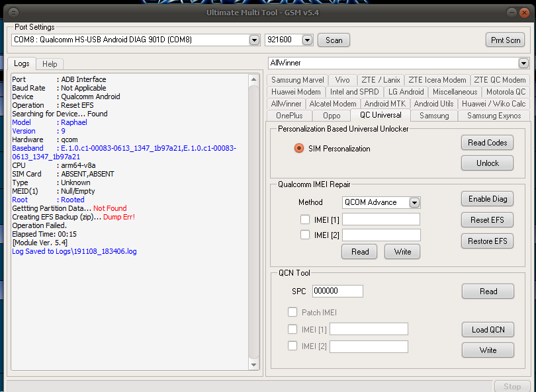
Task: Expand the baud rate 921600 dropdown
Action: (307, 40)
